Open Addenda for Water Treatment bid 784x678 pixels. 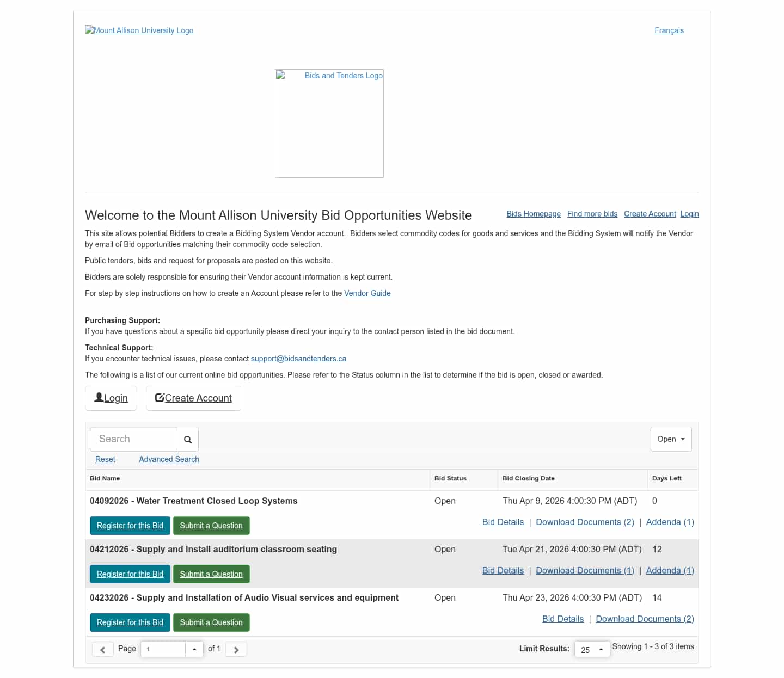670,522
